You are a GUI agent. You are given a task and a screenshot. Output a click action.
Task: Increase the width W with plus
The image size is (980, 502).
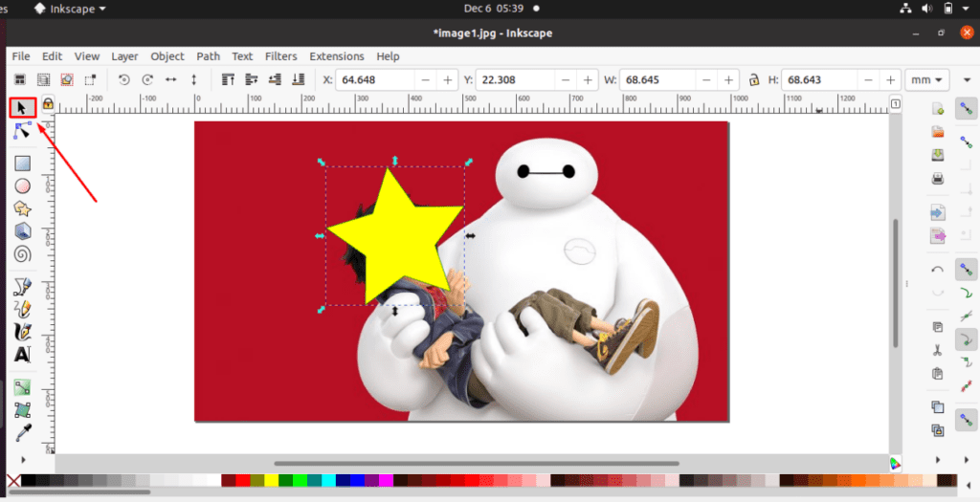728,80
